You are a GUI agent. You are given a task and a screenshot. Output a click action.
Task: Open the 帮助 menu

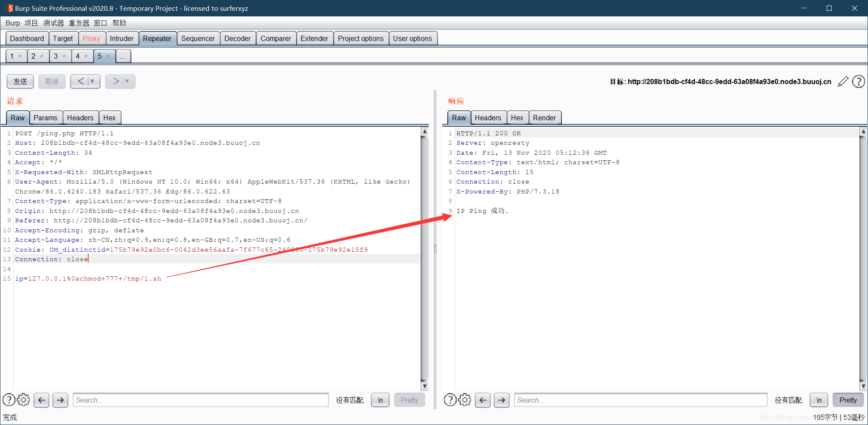tap(119, 23)
